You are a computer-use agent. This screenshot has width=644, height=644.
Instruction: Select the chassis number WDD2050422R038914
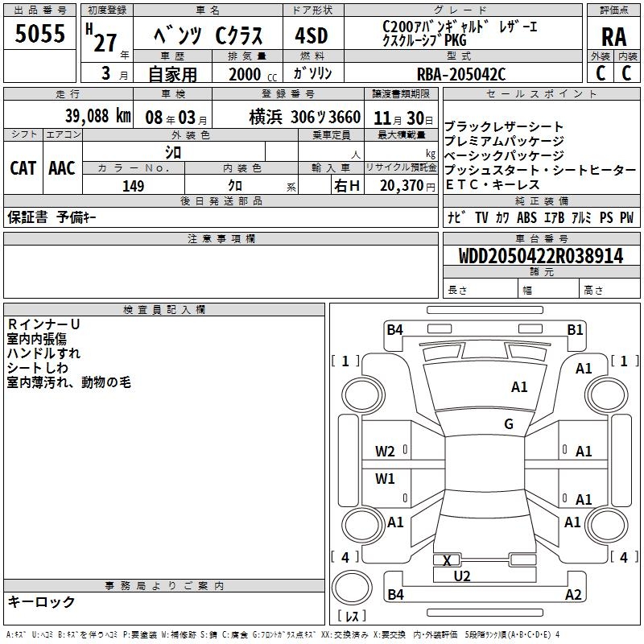pos(540,256)
